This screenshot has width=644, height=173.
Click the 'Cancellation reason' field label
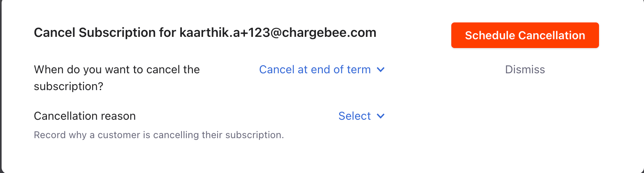click(x=85, y=116)
